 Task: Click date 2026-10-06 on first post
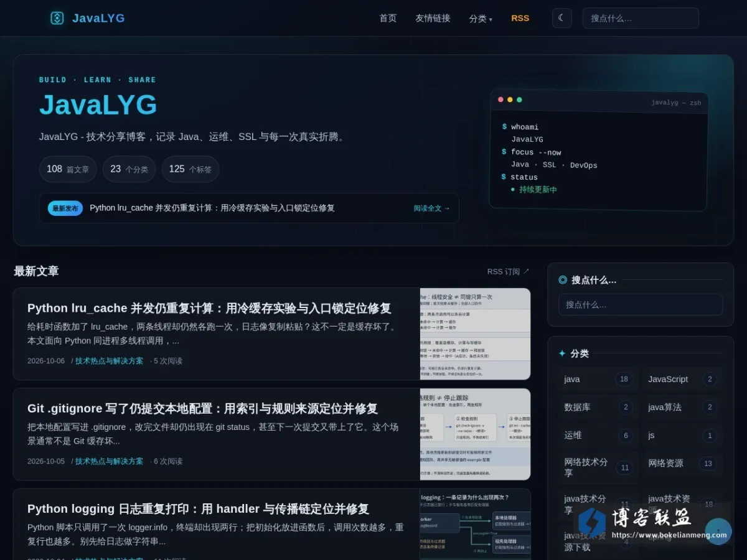coord(46,361)
